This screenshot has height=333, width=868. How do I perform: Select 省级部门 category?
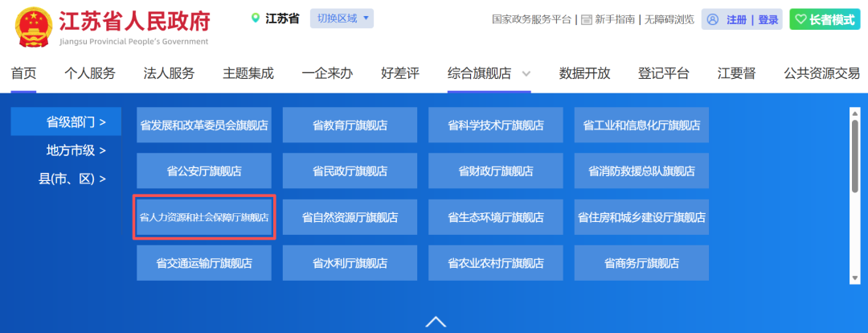point(66,122)
